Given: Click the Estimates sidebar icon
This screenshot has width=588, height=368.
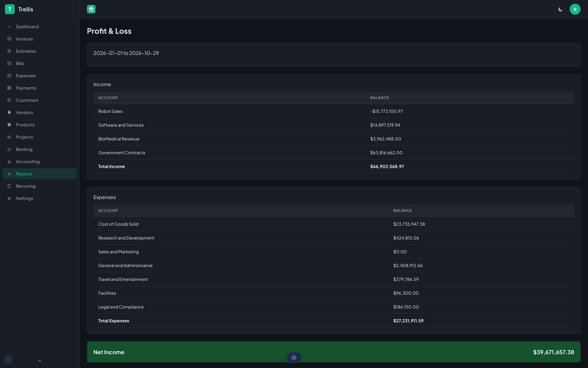Looking at the screenshot, I should click(9, 51).
